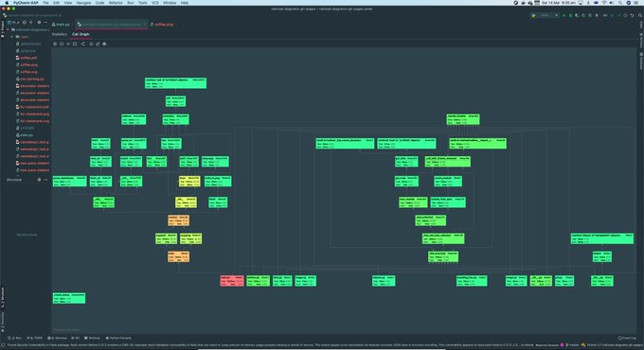Select for-statement.pdf in project tree
Viewport: 644px width, 350px height.
[x=32, y=107]
